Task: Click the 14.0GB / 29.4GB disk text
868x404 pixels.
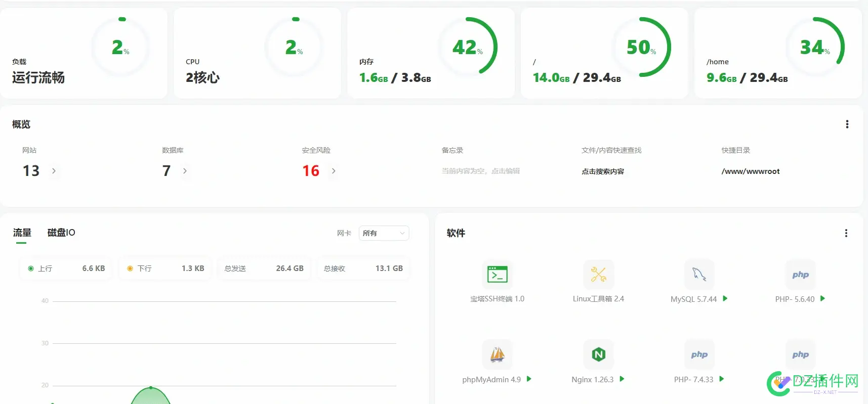Action: coord(577,78)
